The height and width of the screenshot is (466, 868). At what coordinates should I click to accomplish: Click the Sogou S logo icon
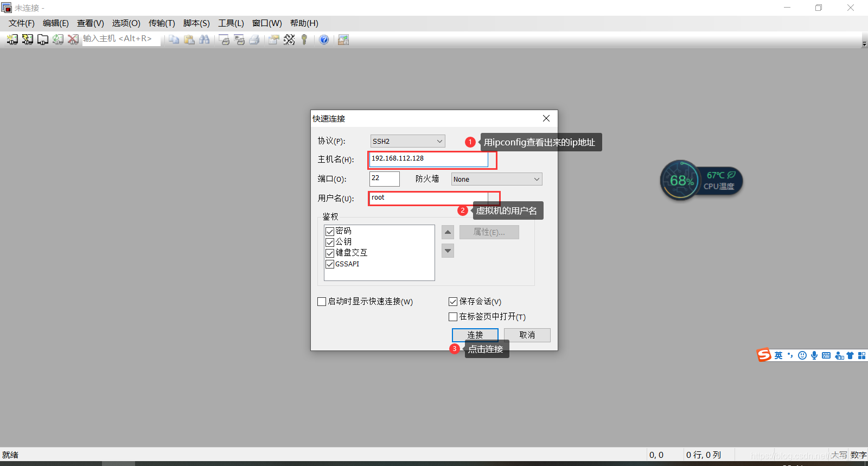point(764,355)
